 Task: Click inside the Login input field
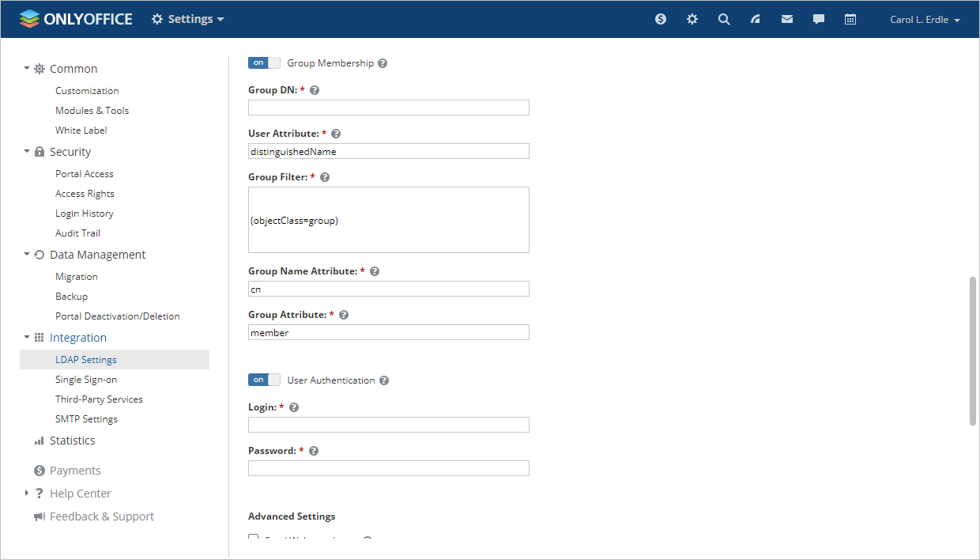coord(388,425)
